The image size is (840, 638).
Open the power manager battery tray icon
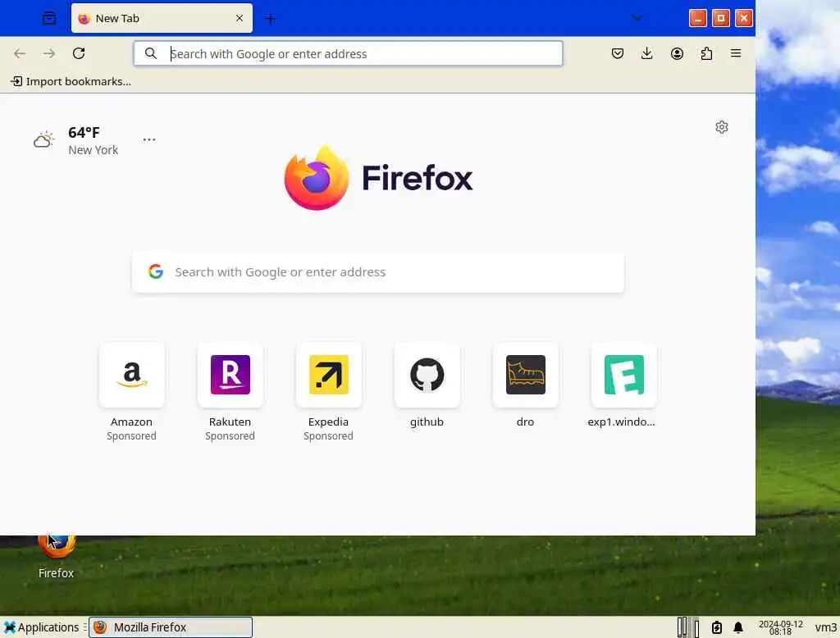pos(717,627)
